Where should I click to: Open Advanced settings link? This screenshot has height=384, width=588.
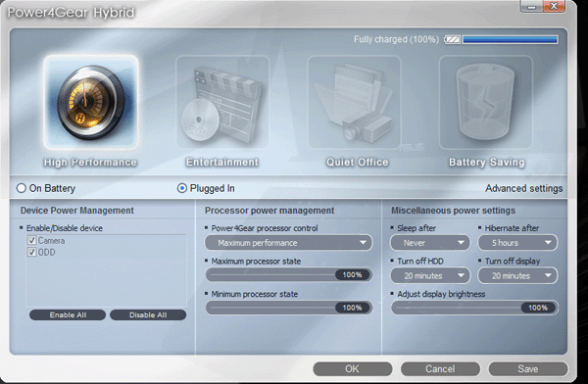[x=524, y=188]
